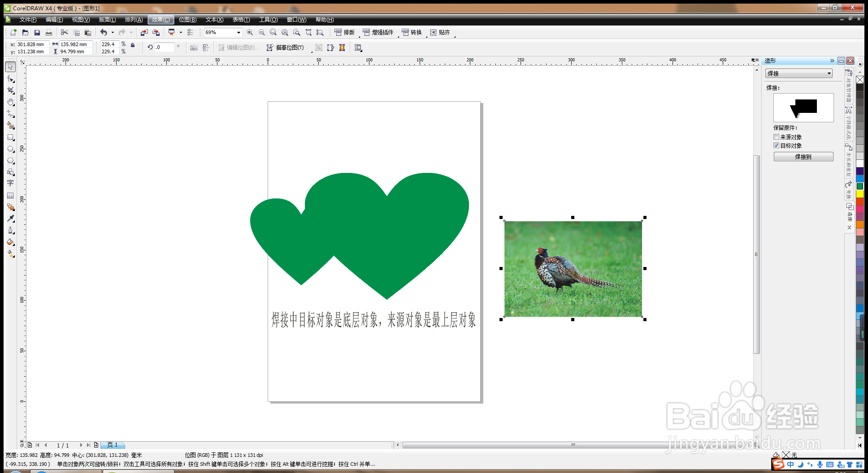Open the 文本(X) menu
868x473 pixels.
pos(214,20)
